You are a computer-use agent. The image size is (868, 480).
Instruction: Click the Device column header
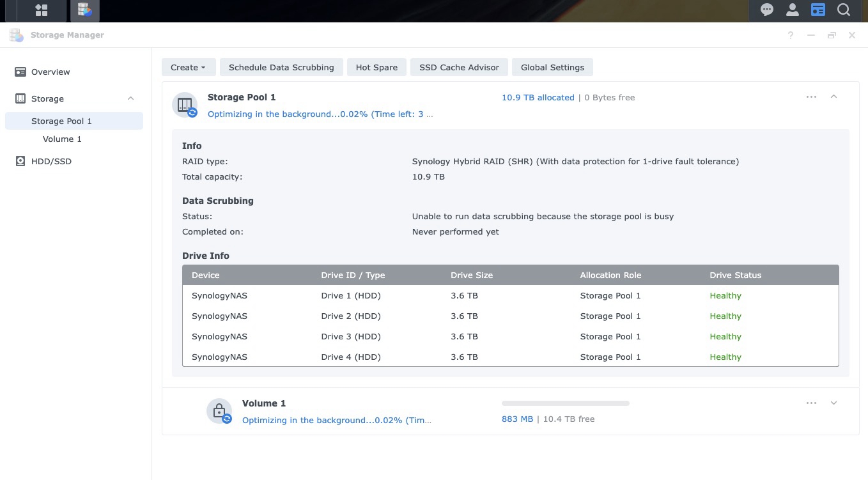coord(206,275)
